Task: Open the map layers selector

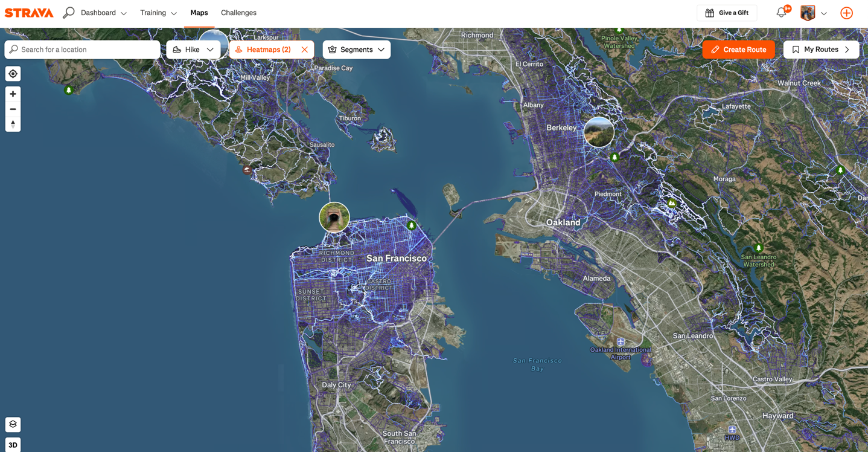Action: 13,424
